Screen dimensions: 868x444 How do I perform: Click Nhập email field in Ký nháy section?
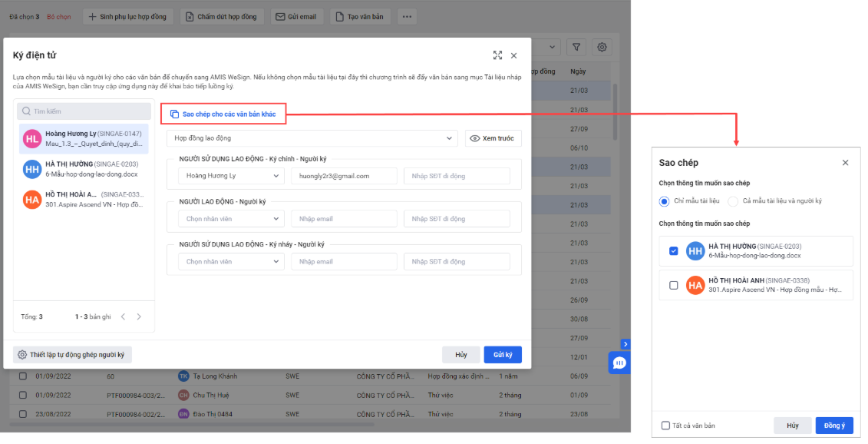[344, 261]
